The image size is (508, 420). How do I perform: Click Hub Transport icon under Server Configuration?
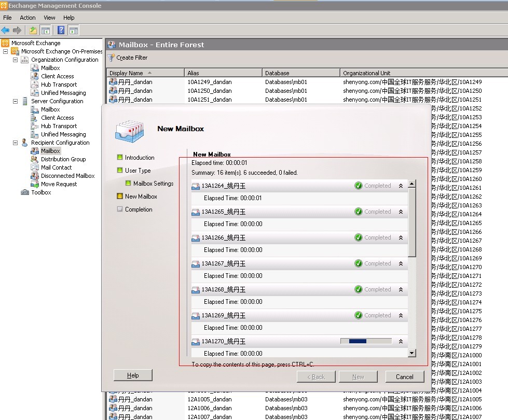tap(35, 126)
